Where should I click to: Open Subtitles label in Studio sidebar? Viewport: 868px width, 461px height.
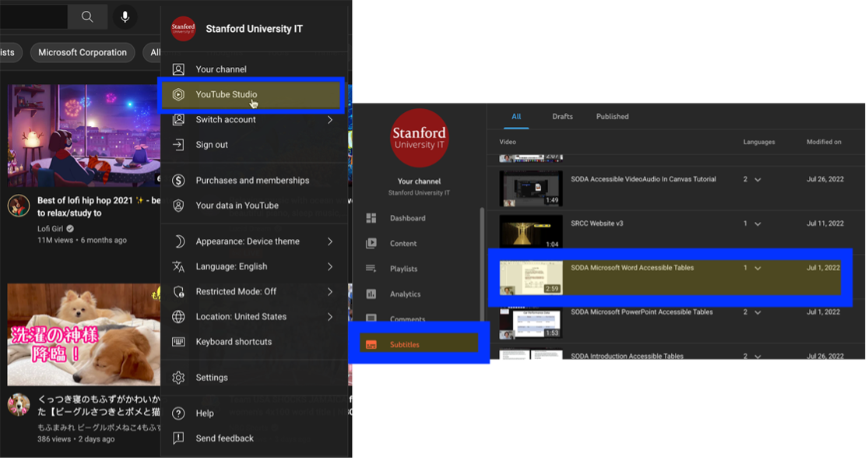click(405, 345)
